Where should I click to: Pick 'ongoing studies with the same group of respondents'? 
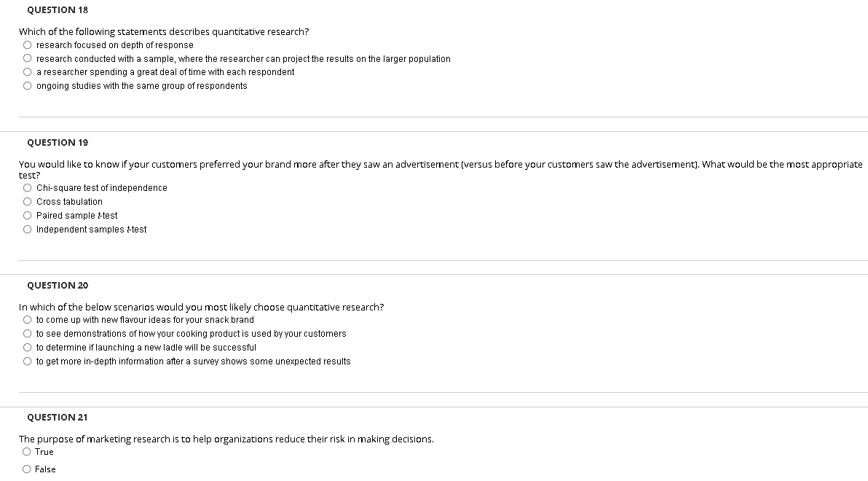(27, 85)
